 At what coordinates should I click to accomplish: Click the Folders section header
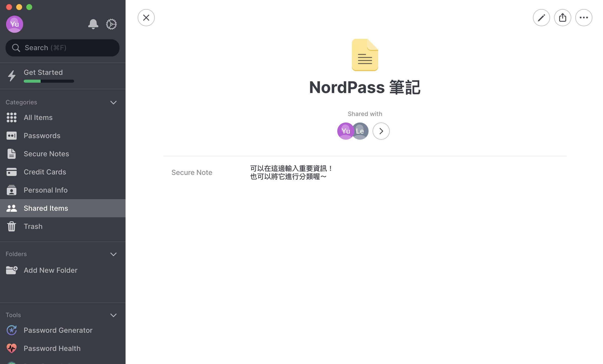point(16,254)
